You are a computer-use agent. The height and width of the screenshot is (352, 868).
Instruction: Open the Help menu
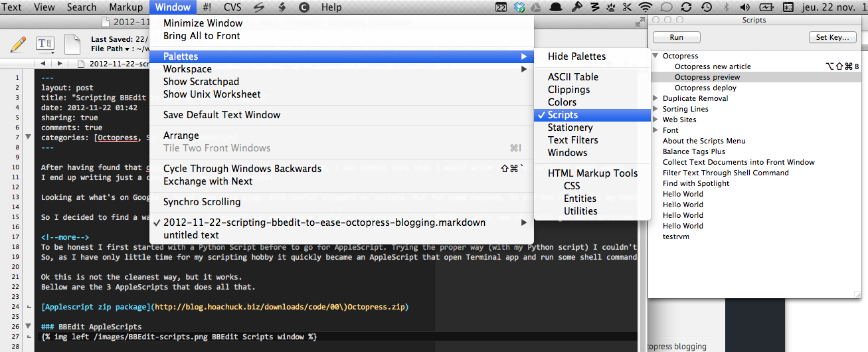click(x=331, y=7)
